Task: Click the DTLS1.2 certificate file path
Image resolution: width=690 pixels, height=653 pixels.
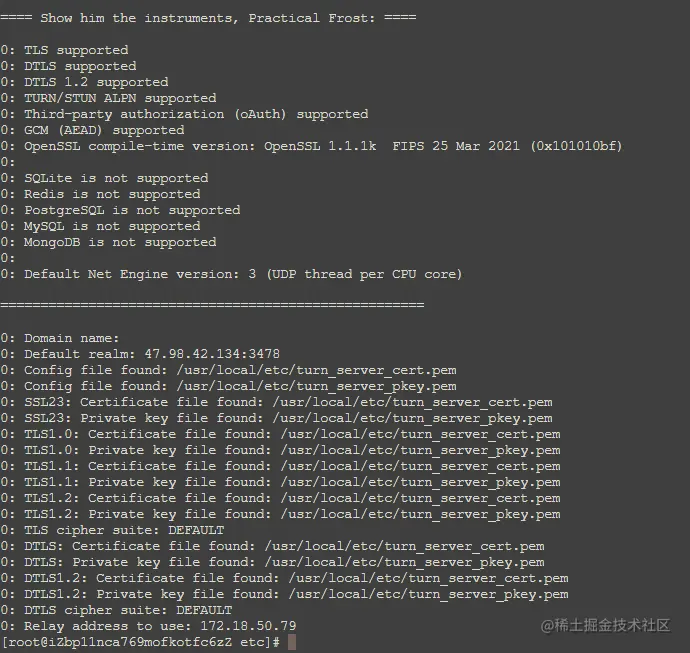Action: (428, 578)
